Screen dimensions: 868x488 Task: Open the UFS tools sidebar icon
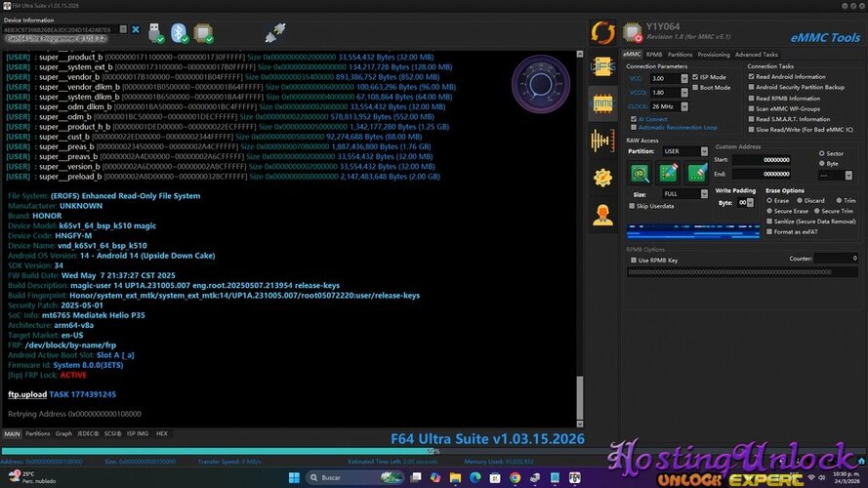602,65
